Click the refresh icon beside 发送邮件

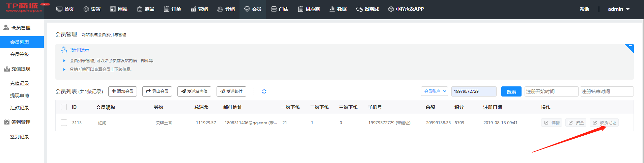(264, 91)
